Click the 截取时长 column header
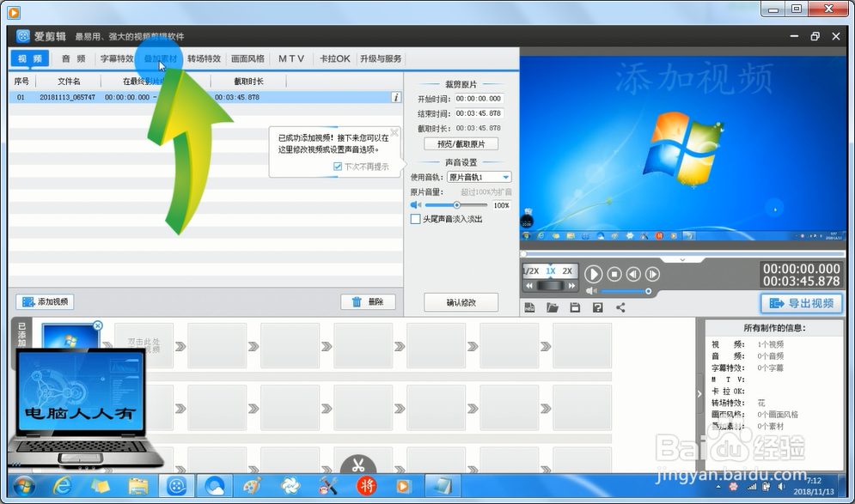This screenshot has height=504, width=855. (x=248, y=82)
